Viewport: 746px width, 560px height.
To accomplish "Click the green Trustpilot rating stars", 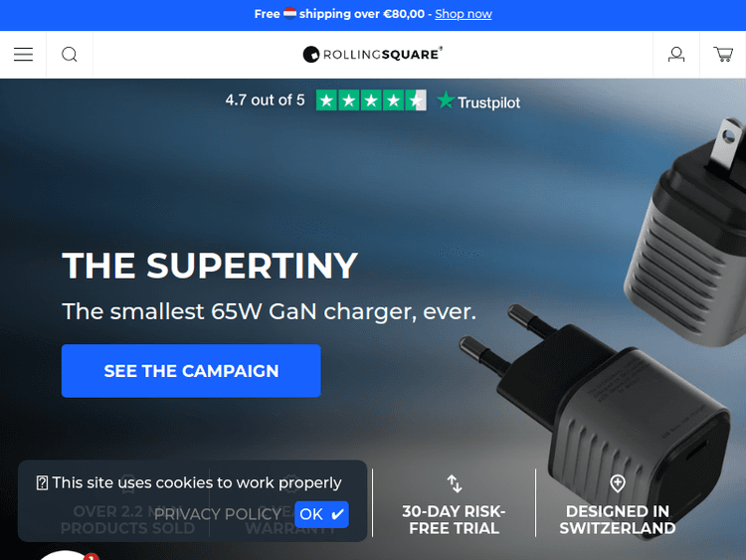I will click(371, 100).
